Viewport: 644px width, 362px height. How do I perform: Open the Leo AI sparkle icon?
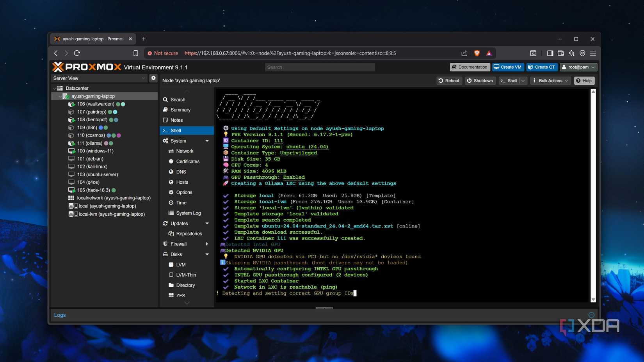coord(572,53)
